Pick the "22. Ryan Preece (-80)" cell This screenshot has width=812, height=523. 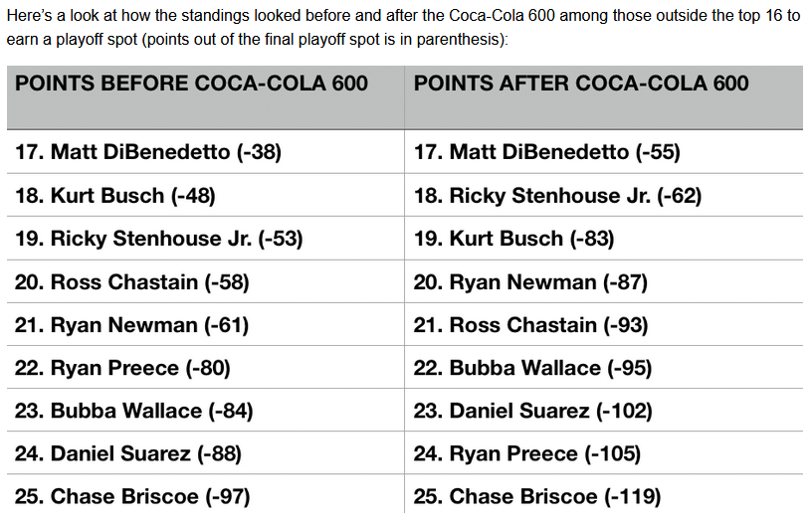pos(123,368)
